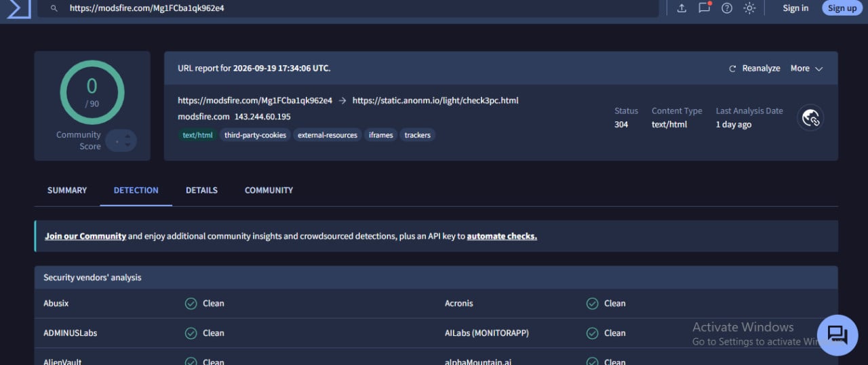The height and width of the screenshot is (365, 868).
Task: Click the URL report timestamp 2026-09-19 17:34:06 UTC
Action: click(281, 69)
